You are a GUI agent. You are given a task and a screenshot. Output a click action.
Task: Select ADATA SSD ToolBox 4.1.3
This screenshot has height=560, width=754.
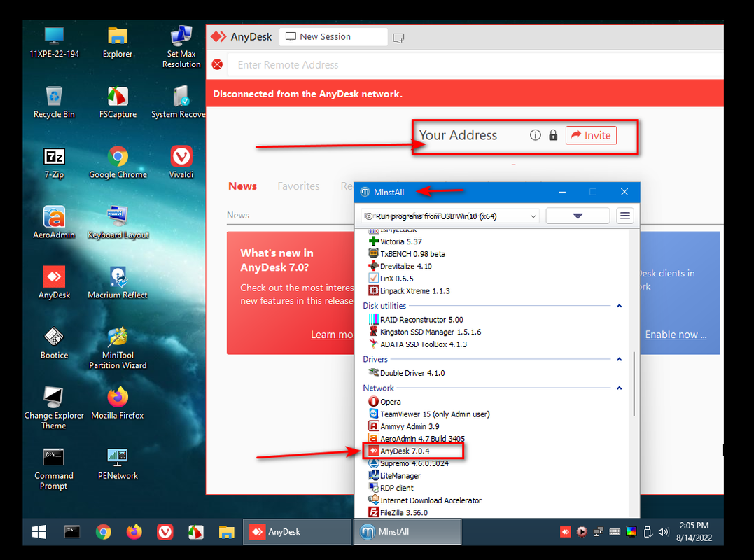pyautogui.click(x=417, y=344)
